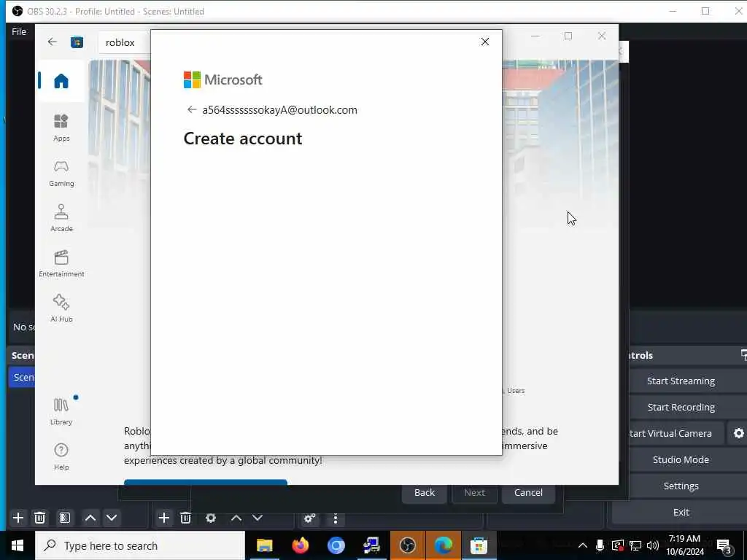
Task: Close the Create account dialog
Action: point(485,42)
